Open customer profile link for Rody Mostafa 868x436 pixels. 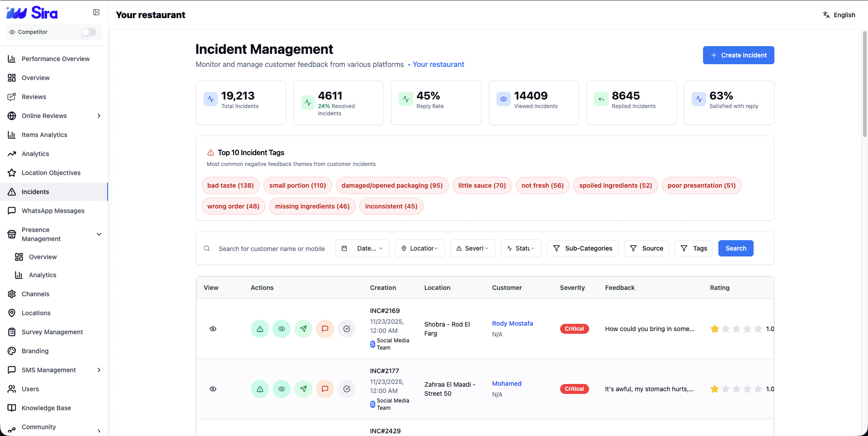512,323
